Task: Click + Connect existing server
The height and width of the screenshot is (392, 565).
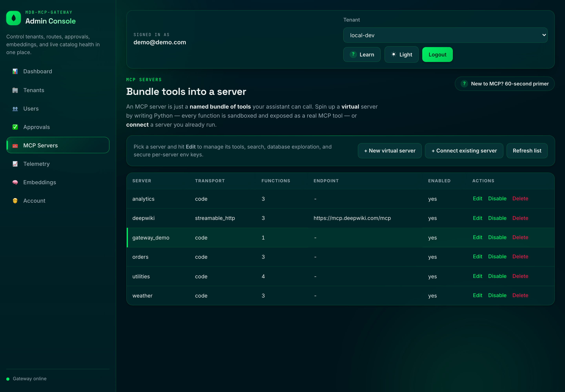Action: [464, 151]
